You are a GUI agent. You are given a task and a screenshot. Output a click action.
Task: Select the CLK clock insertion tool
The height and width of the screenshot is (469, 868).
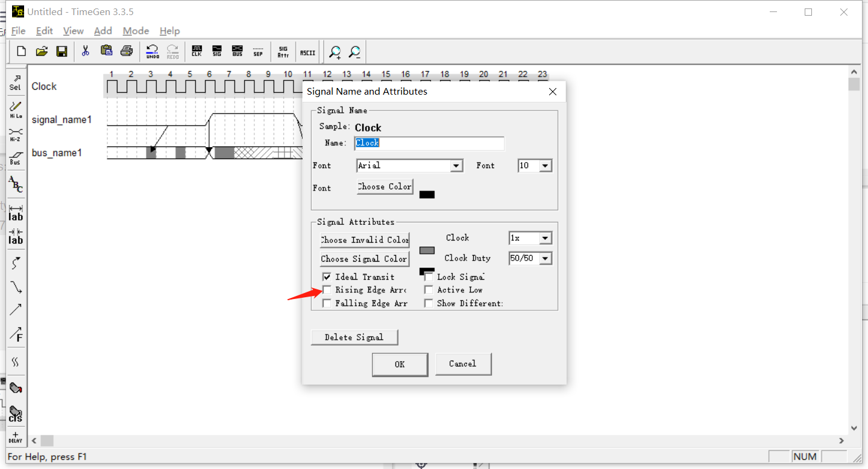[196, 51]
